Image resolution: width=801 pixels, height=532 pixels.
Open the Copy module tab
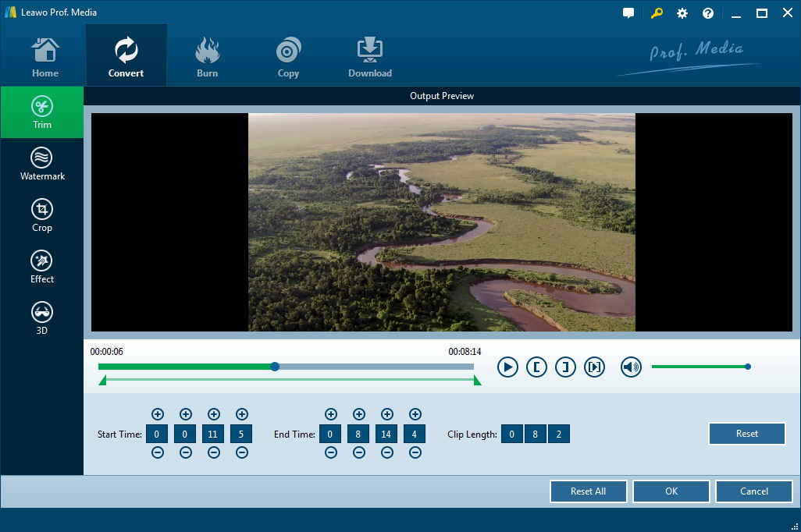[288, 55]
